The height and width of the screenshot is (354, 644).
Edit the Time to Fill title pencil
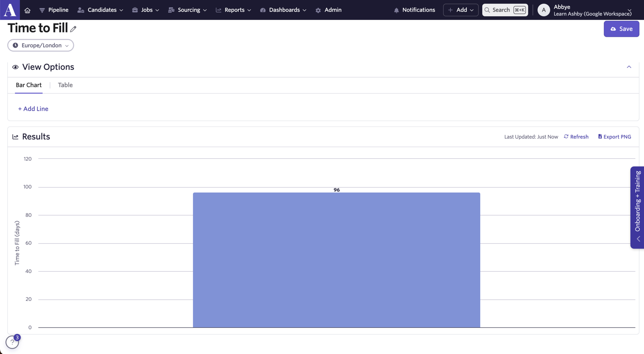pos(73,29)
